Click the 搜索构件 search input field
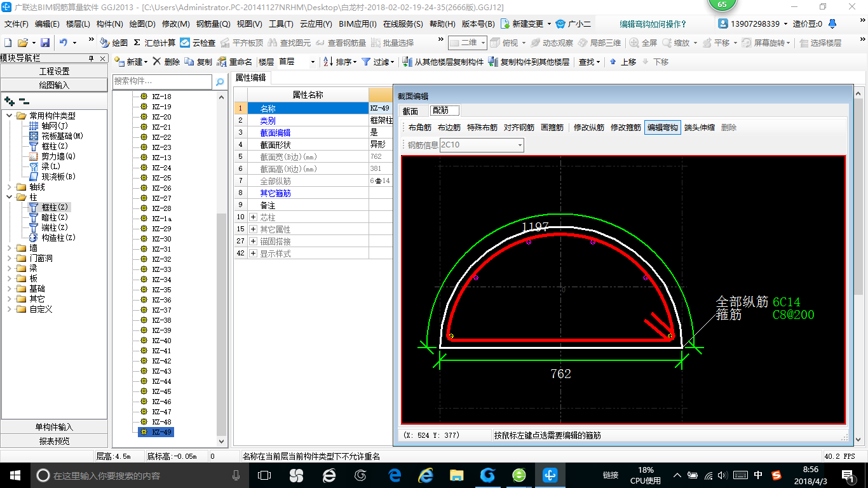The width and height of the screenshot is (868, 488). pos(163,82)
